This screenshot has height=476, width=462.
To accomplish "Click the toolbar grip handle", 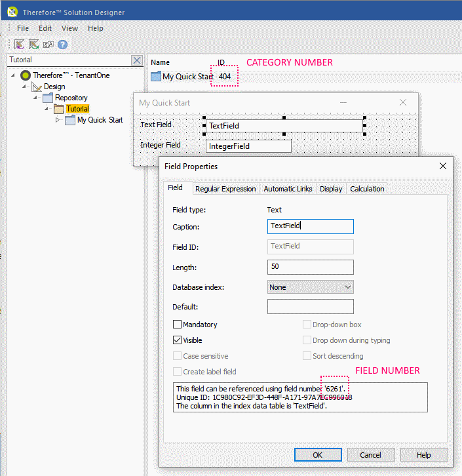I will click(x=9, y=45).
